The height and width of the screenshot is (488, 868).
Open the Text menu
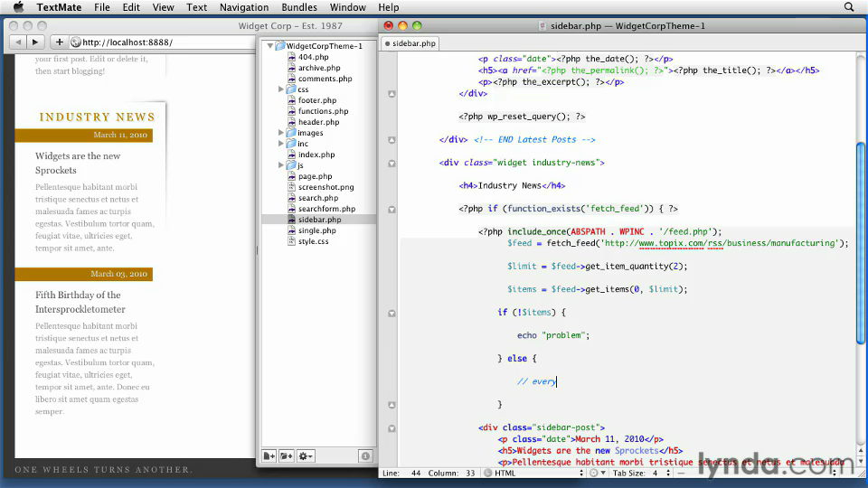pyautogui.click(x=196, y=7)
